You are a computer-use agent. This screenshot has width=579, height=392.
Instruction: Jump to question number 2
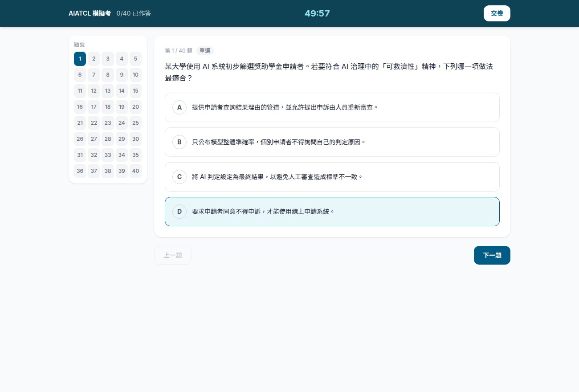(94, 59)
